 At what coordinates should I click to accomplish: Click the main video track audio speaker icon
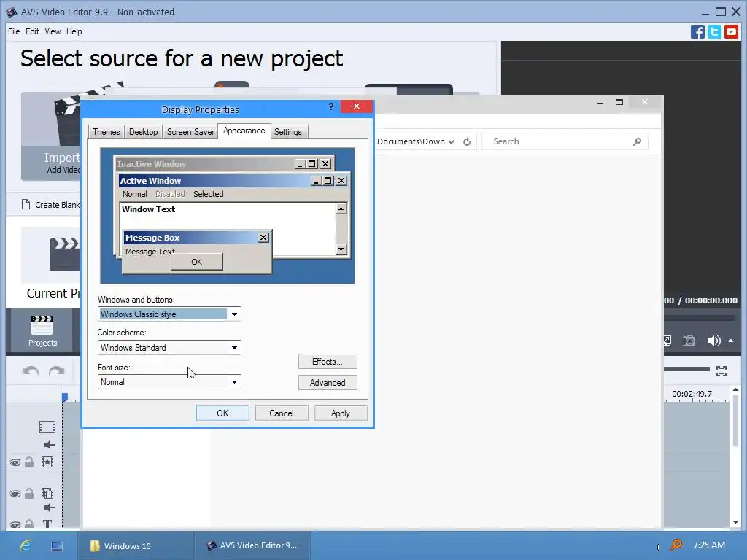(x=49, y=445)
